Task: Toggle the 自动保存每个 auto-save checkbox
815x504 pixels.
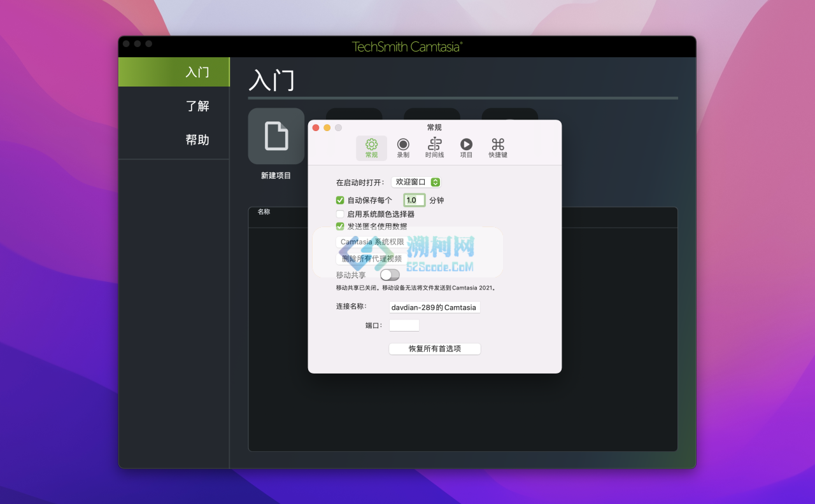Action: point(340,200)
